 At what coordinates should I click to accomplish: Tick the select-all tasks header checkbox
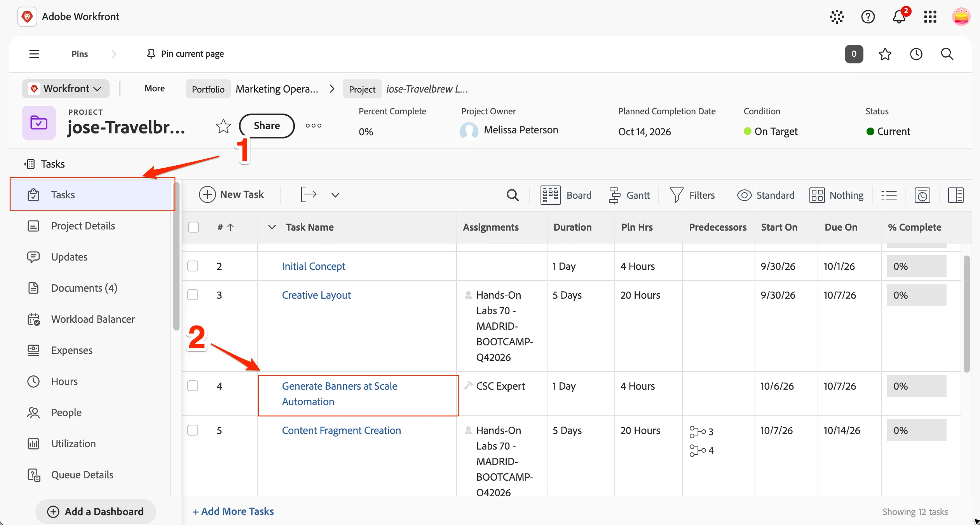[x=194, y=227]
